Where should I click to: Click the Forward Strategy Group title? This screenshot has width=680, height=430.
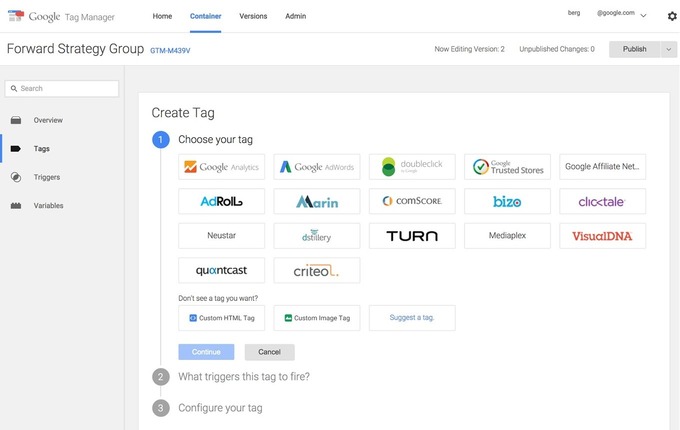75,49
